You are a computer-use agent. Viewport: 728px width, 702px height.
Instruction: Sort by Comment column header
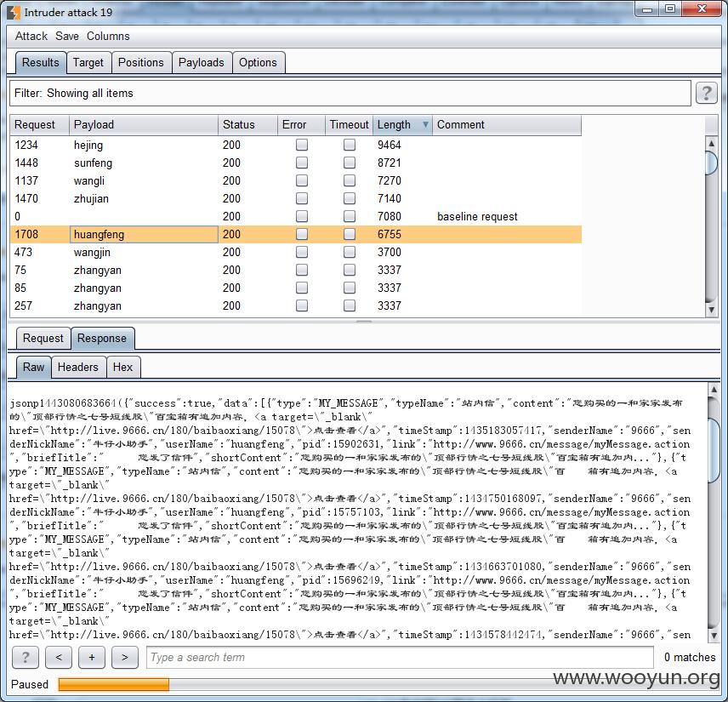[507, 124]
